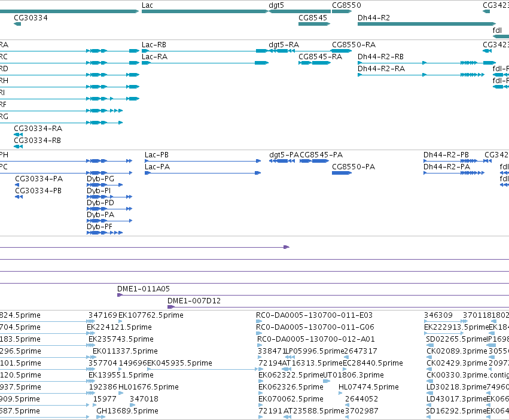The height and width of the screenshot is (420, 509).
Task: Select transcript Dh44-R2-RA
Action: tap(421, 75)
